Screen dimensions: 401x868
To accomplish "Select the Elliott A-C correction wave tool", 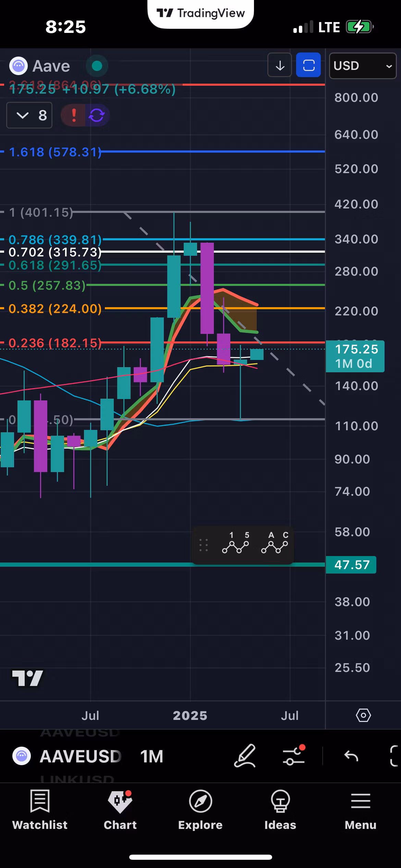I will (x=275, y=543).
